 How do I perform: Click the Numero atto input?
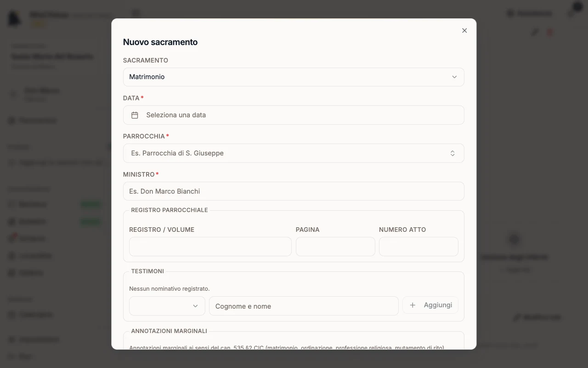(418, 247)
